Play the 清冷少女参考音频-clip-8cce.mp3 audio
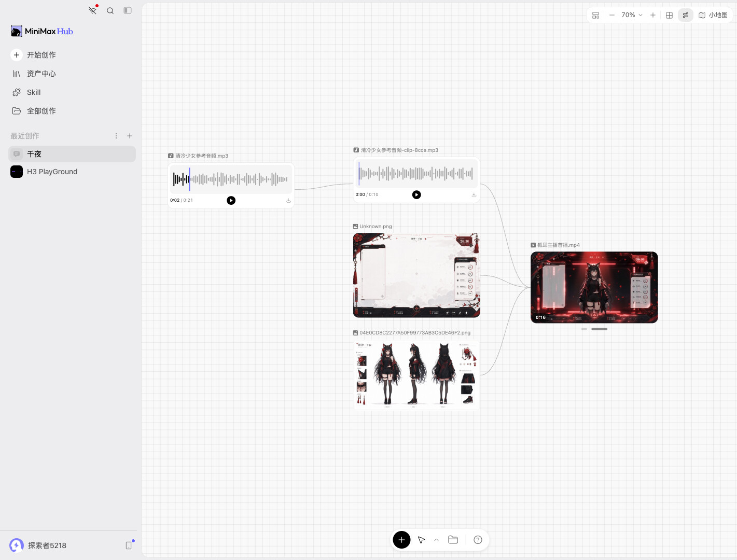Viewport: 737px width, 560px height. pyautogui.click(x=416, y=194)
